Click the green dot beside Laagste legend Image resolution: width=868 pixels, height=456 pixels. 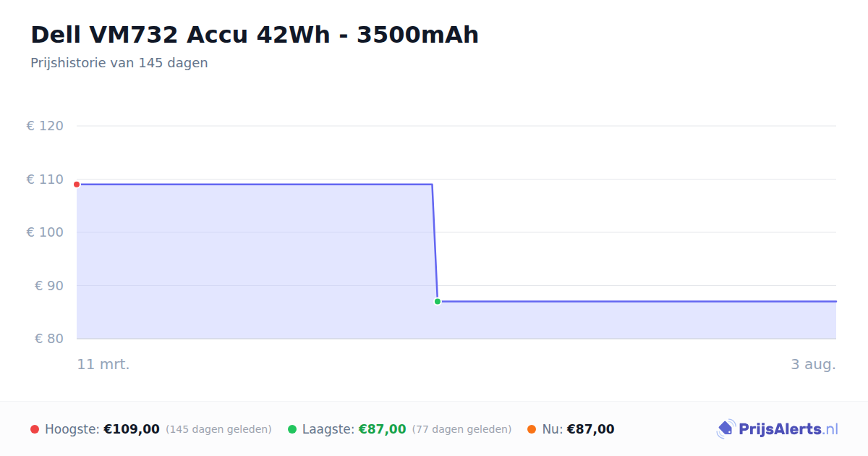[x=292, y=429]
